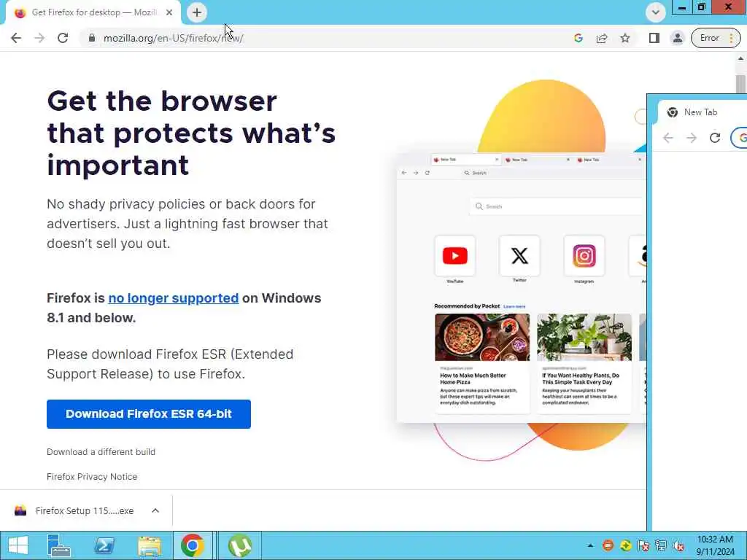This screenshot has height=560, width=747.
Task: Reload the mozilla.org page
Action: click(63, 38)
